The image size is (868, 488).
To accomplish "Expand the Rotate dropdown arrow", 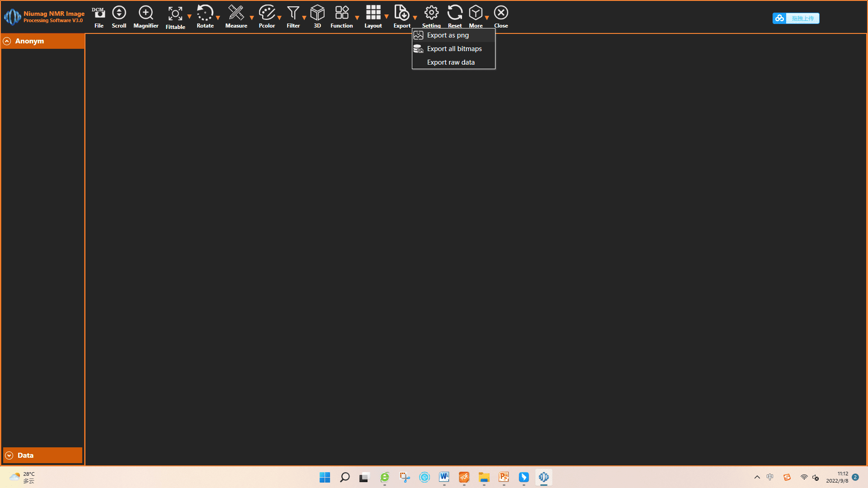I will 218,18.
